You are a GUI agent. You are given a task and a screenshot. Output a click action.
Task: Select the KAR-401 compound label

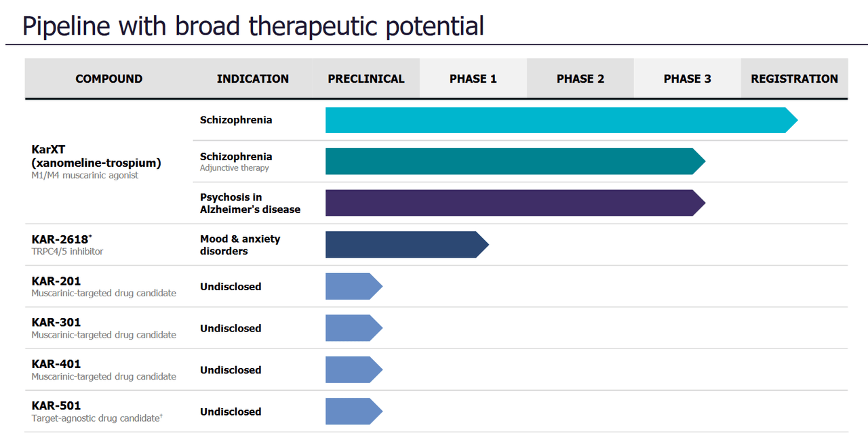56,364
